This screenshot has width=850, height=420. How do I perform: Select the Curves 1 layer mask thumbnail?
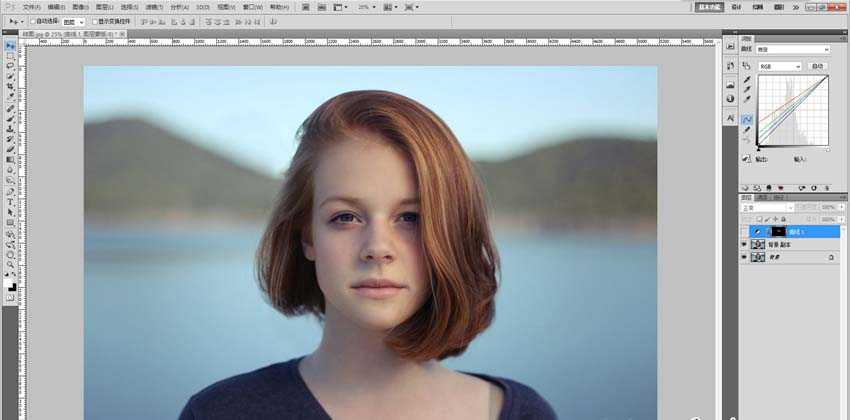point(779,231)
